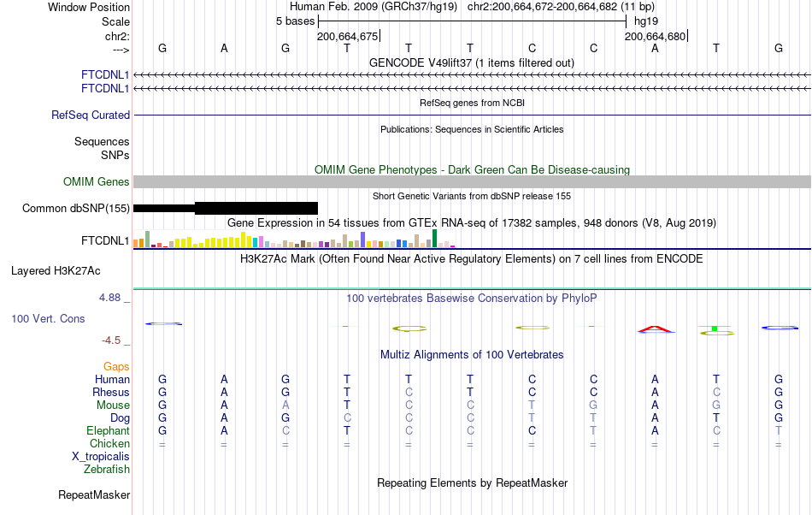Click the red A conservation logo letter
Viewport: 812px width, 515px height.
pos(655,329)
